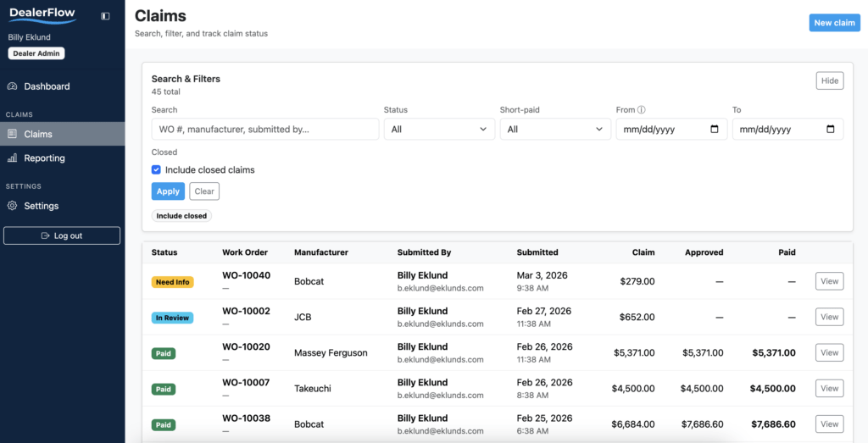Click the New claim button
The height and width of the screenshot is (443, 868).
(834, 23)
